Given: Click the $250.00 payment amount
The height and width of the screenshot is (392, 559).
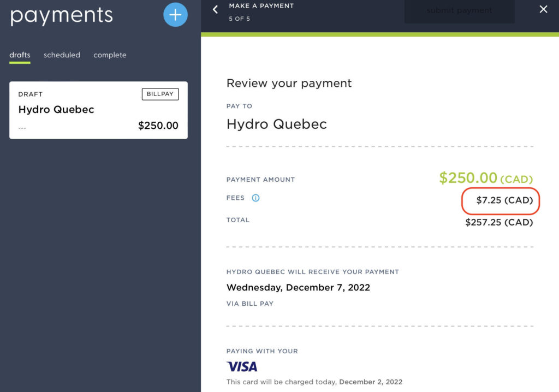Looking at the screenshot, I should coord(469,178).
